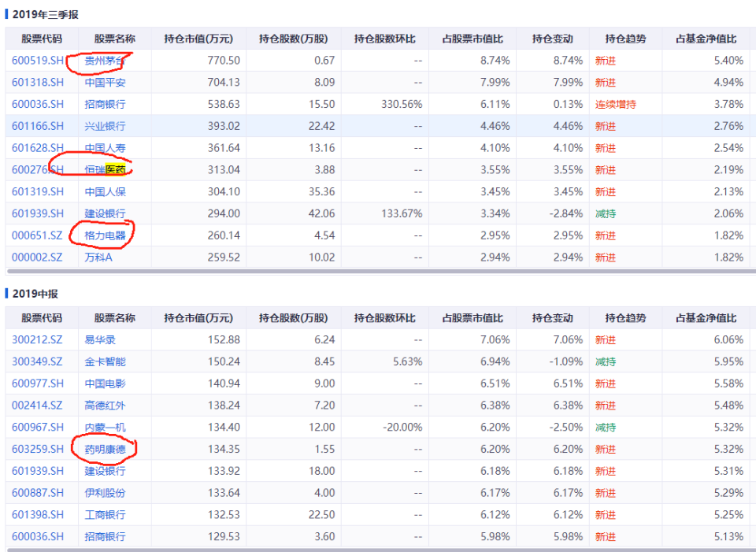Viewport: 756px width, 552px height.
Task: Open 建设银行 in the 2019年三季报 table
Action: [105, 213]
